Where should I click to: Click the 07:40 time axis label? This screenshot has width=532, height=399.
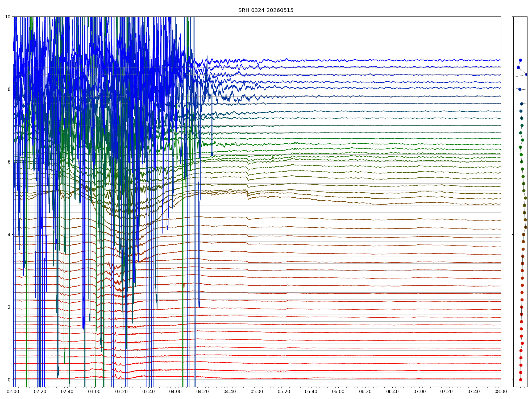pos(474,392)
